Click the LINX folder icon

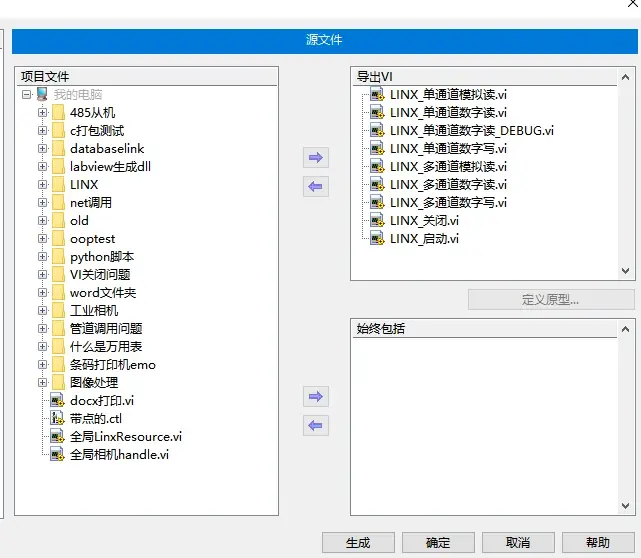(x=58, y=184)
